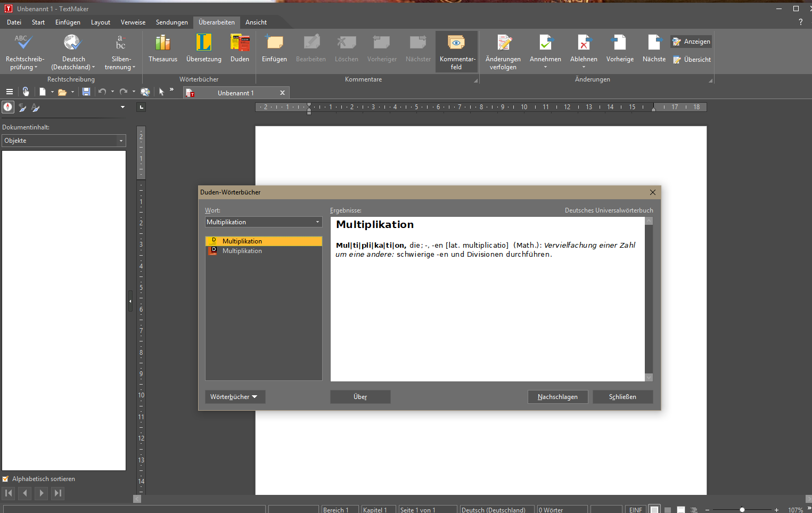Open paragraph styles icon in sidebar
This screenshot has width=812, height=513.
pos(22,108)
